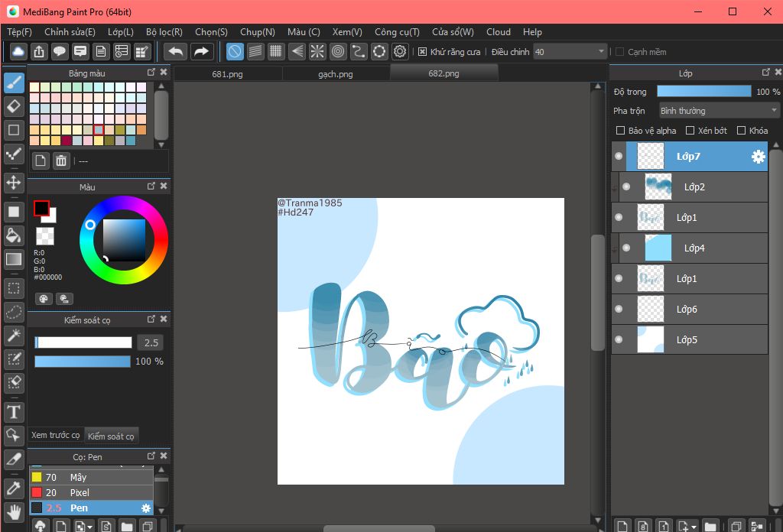Hide layer Lớp6
Image resolution: width=783 pixels, height=532 pixels.
619,309
